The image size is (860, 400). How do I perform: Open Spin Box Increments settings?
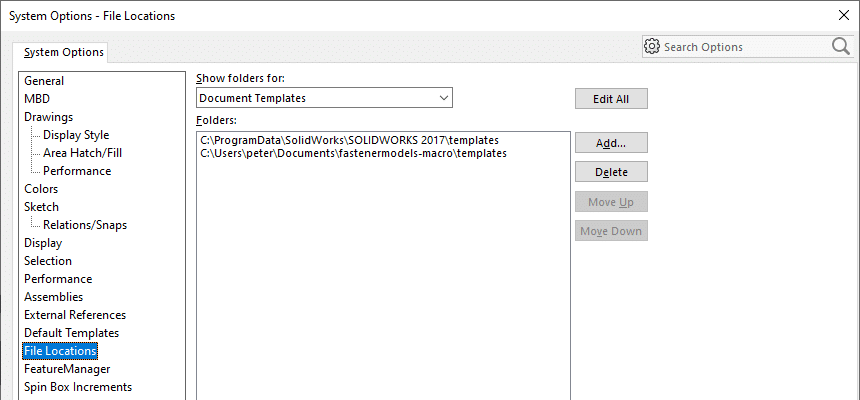(78, 387)
